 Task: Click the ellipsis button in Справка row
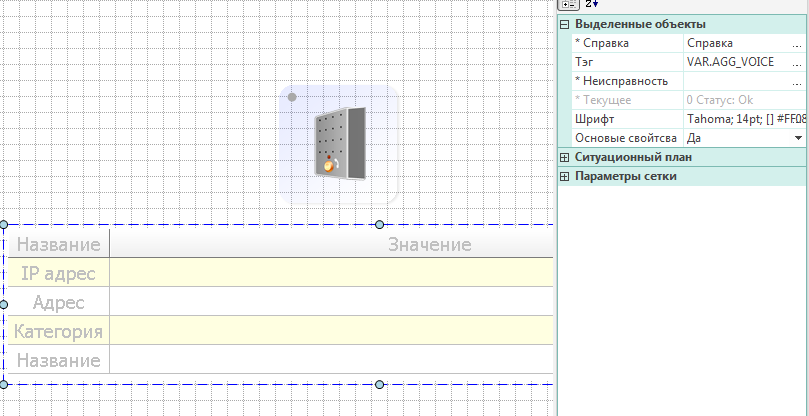click(x=797, y=43)
